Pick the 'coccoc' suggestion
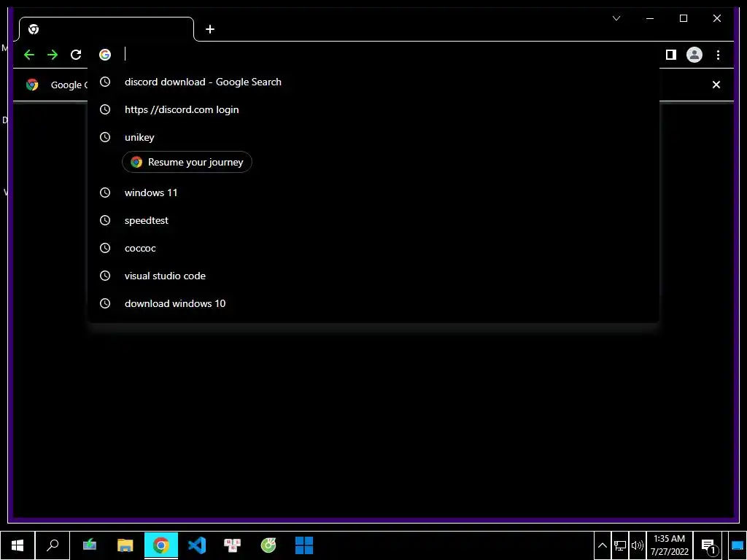The width and height of the screenshot is (747, 560). (x=373, y=248)
